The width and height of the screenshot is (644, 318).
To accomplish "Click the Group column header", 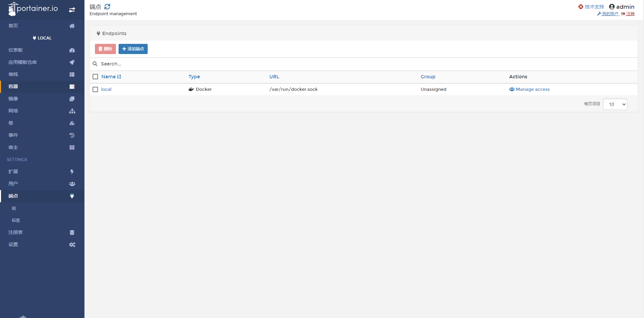I will coord(428,77).
